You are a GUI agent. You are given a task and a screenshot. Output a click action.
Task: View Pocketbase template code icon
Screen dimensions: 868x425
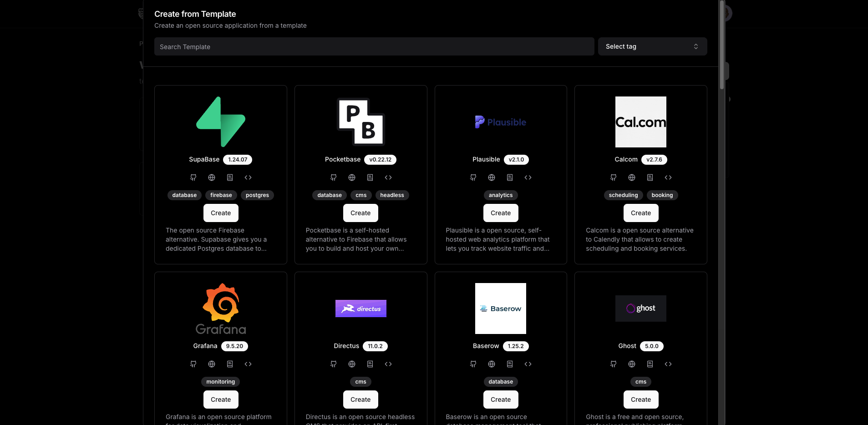[388, 177]
